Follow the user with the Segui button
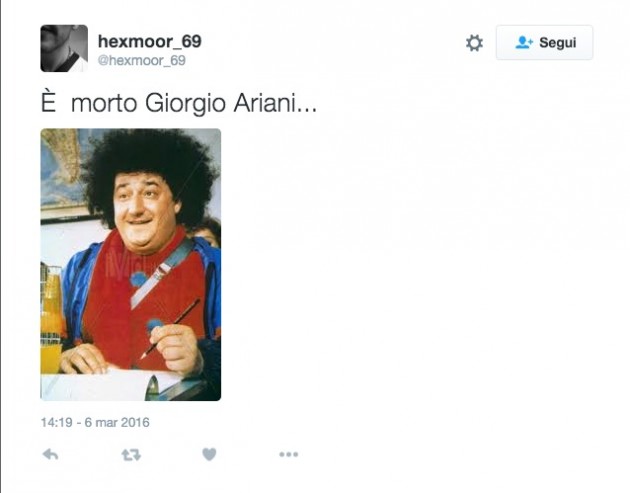 544,43
